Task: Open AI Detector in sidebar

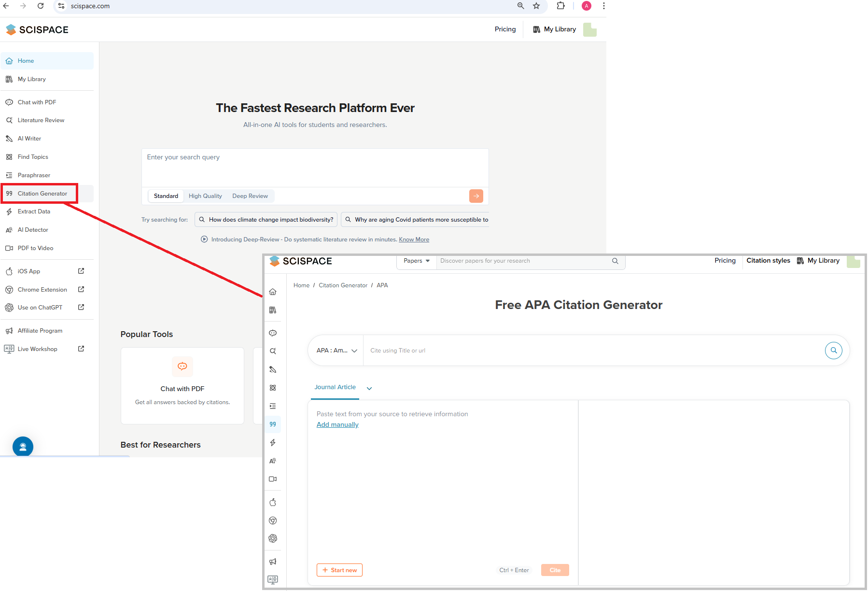Action: [47, 230]
